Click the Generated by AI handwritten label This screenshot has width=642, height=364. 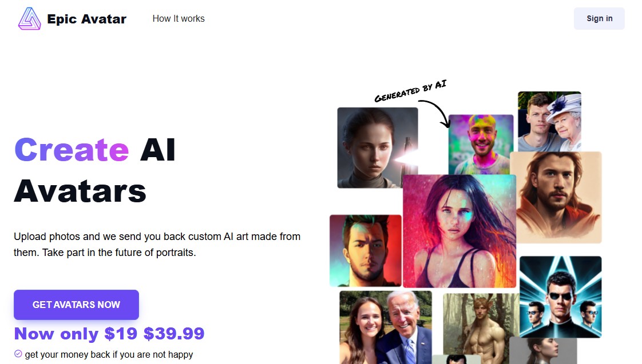410,91
